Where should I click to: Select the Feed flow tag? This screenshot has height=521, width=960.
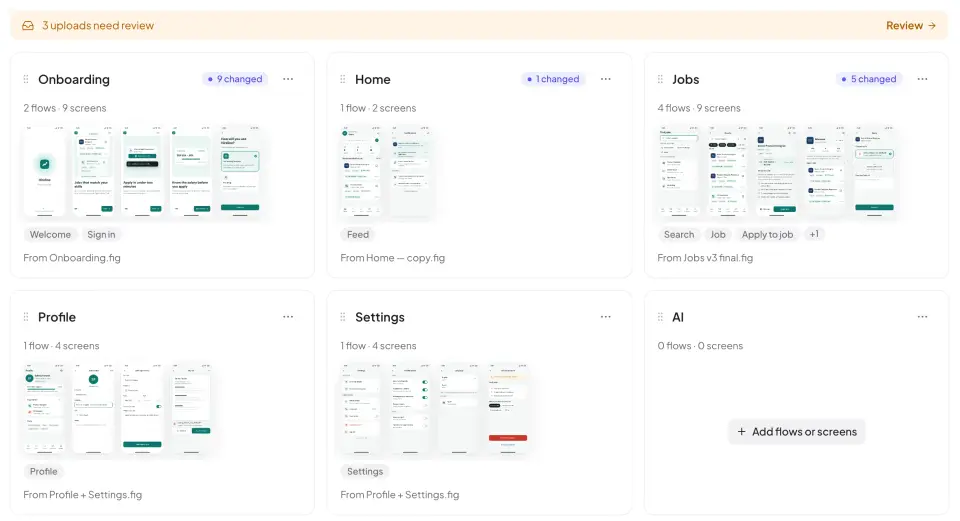358,234
